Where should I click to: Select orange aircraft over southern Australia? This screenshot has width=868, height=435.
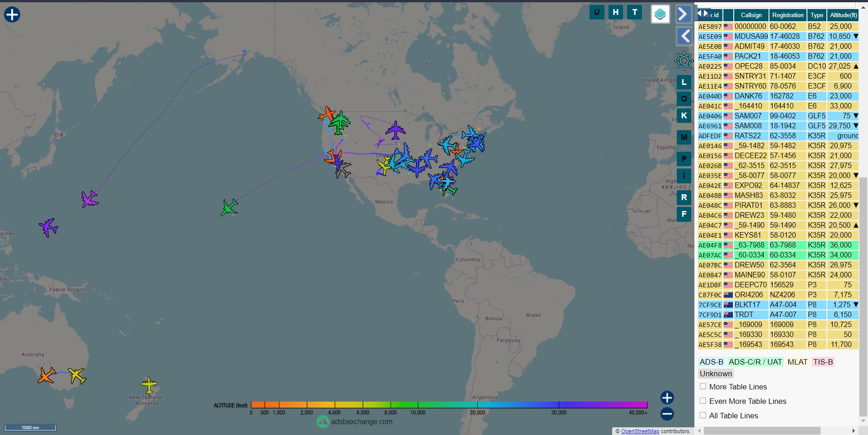point(47,375)
